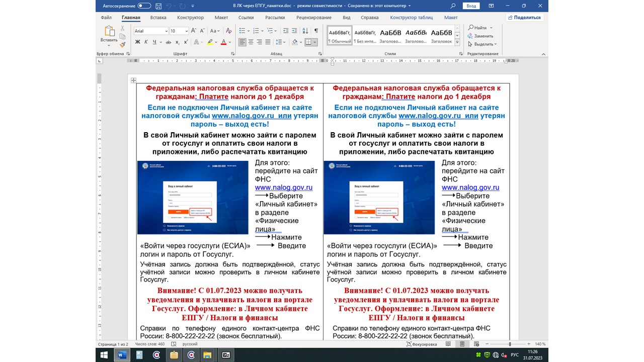Expand the styles gallery with the More arrow
Screen dimensions: 644x362
point(457,42)
